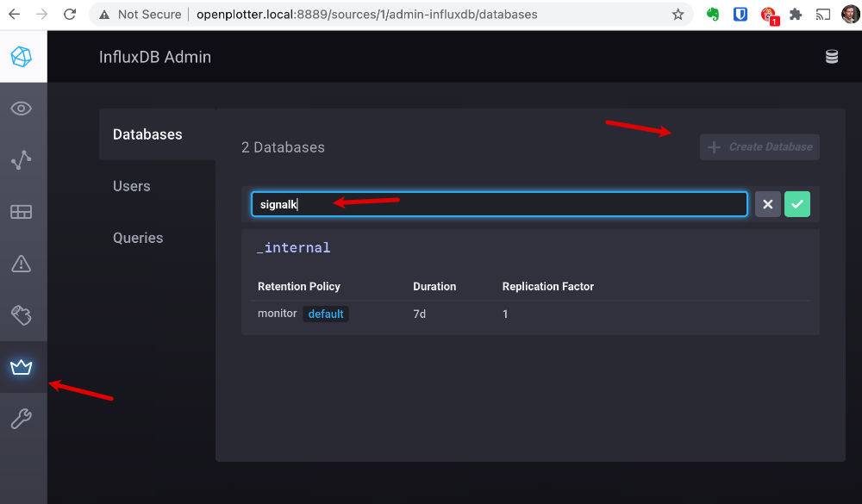
Task: Open the browser extensions puzzle icon
Action: pos(796,15)
